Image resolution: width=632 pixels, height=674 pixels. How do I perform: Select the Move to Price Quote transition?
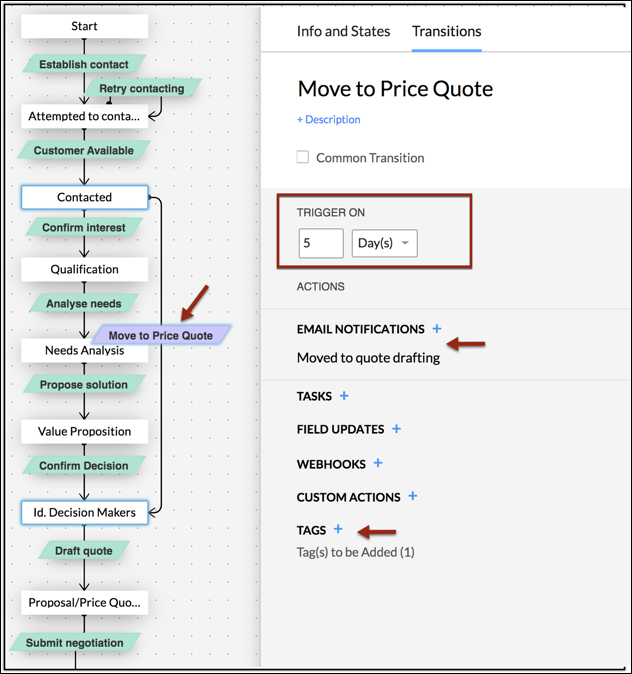click(x=161, y=335)
